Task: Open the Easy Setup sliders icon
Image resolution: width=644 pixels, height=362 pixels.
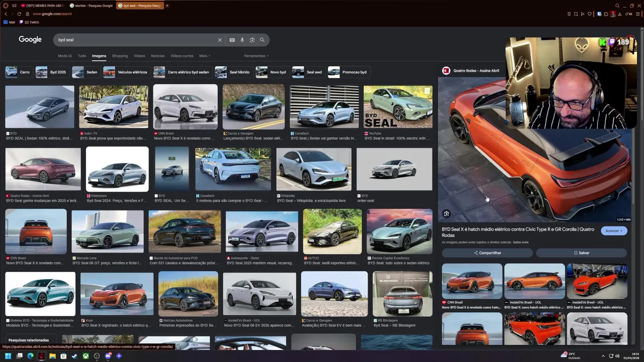Action: coord(638,14)
